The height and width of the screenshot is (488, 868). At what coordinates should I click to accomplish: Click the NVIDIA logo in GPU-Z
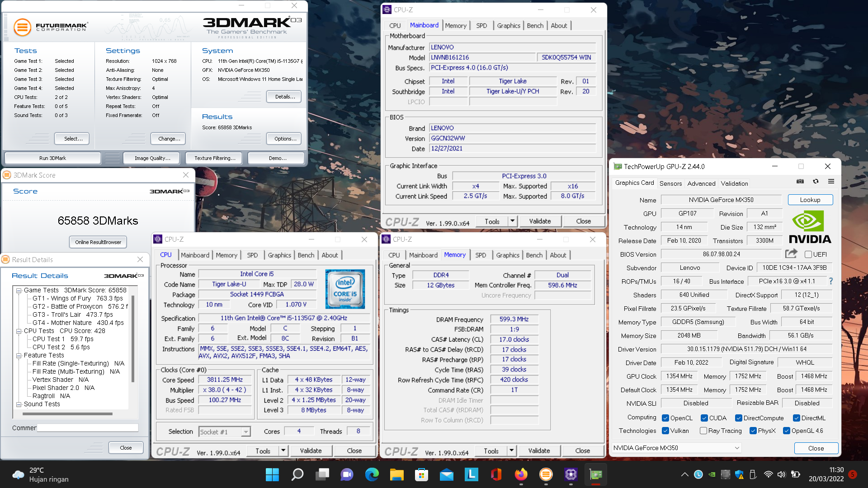tap(810, 227)
